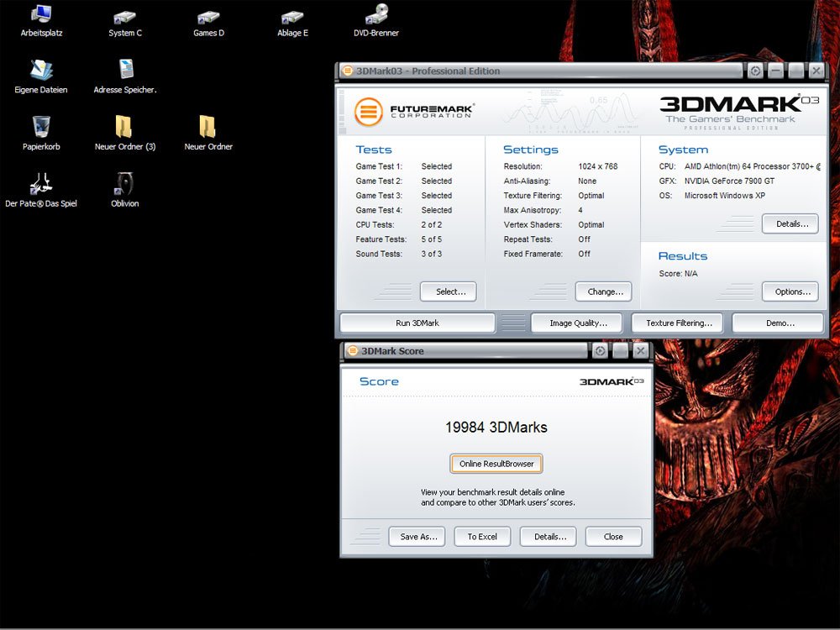Click Change... under Settings

pos(604,292)
